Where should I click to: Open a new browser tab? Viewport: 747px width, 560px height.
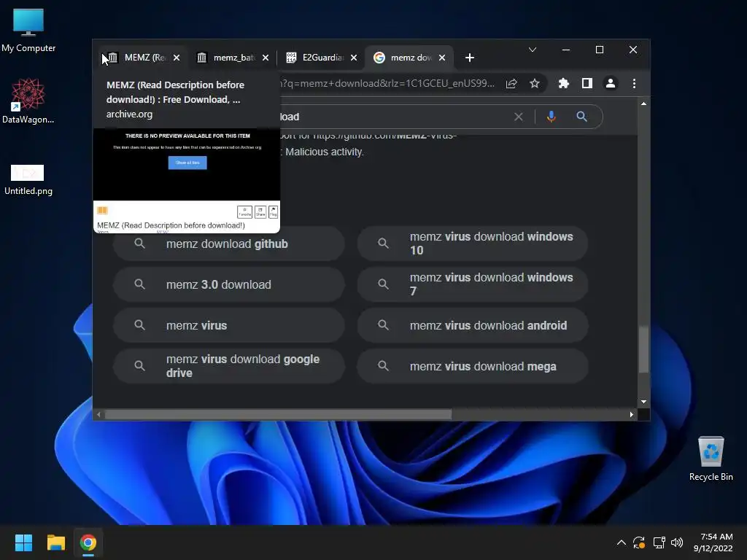[470, 58]
